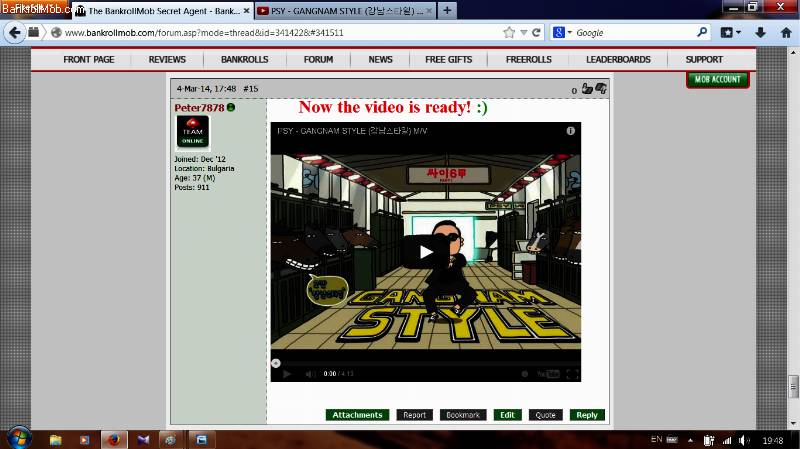The image size is (800, 449).
Task: Open Peter7878 user profile link
Action: (199, 108)
